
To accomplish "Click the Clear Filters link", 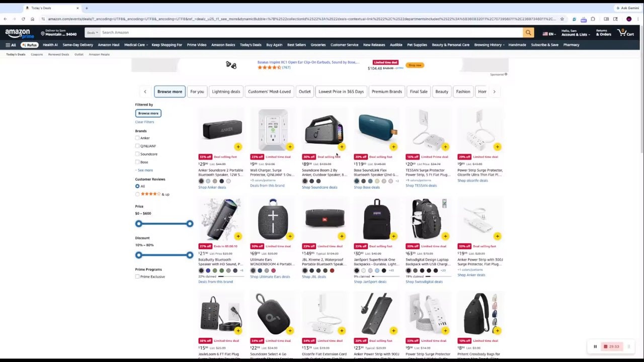I will coord(144,122).
